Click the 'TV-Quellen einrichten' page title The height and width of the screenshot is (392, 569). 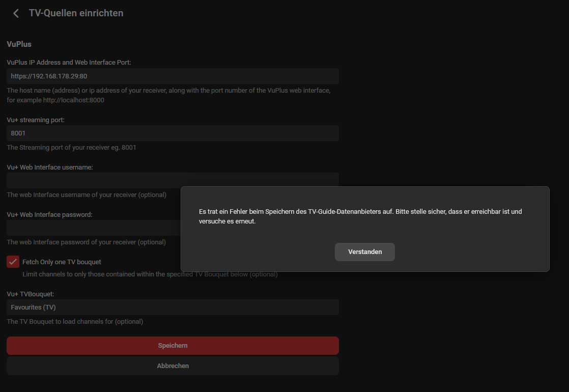[x=76, y=13]
